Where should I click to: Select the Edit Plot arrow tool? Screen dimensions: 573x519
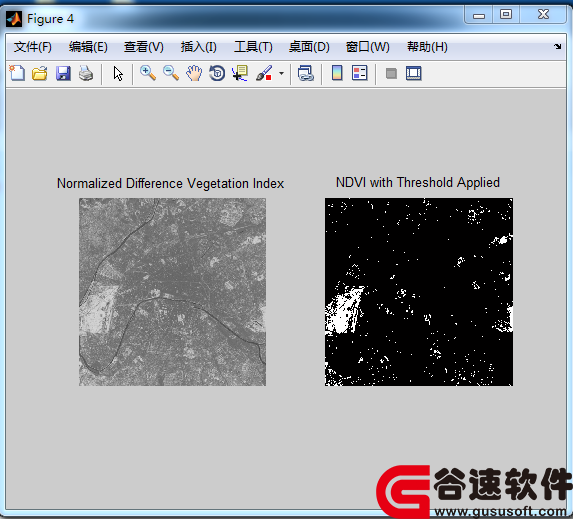tap(118, 73)
